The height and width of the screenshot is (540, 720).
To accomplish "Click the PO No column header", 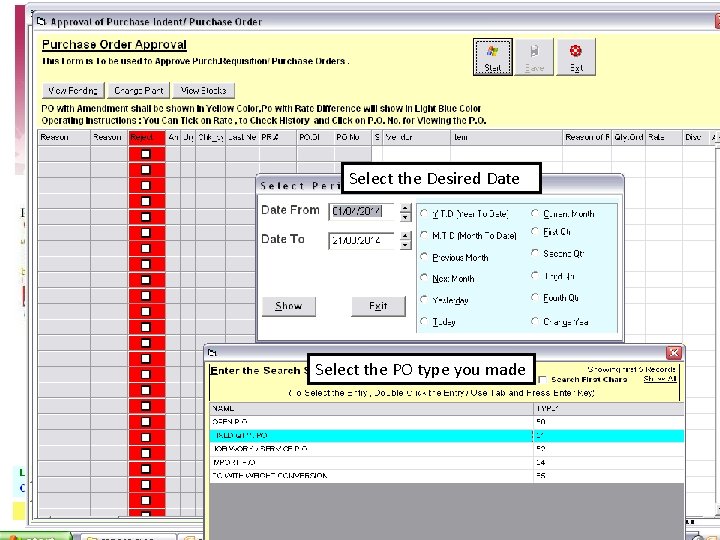I will point(352,137).
